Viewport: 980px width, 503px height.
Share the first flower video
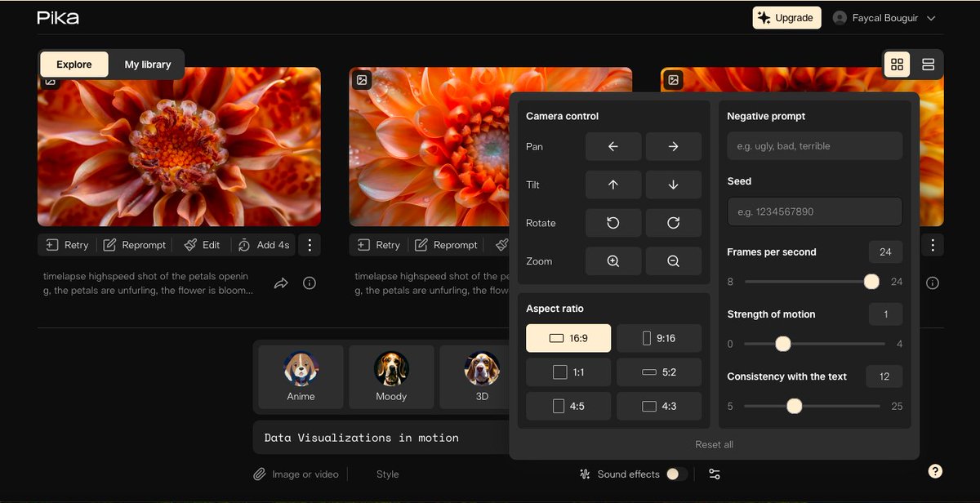click(x=281, y=283)
